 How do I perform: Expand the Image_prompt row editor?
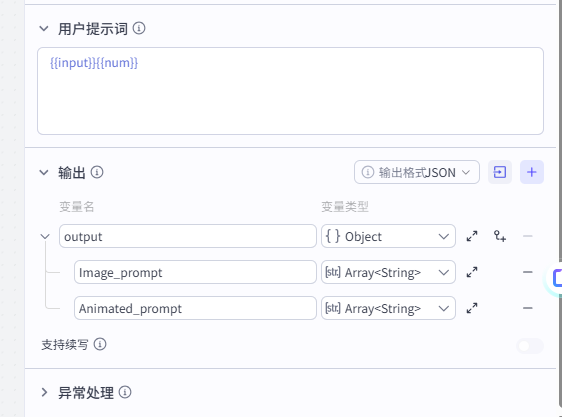pyautogui.click(x=472, y=272)
